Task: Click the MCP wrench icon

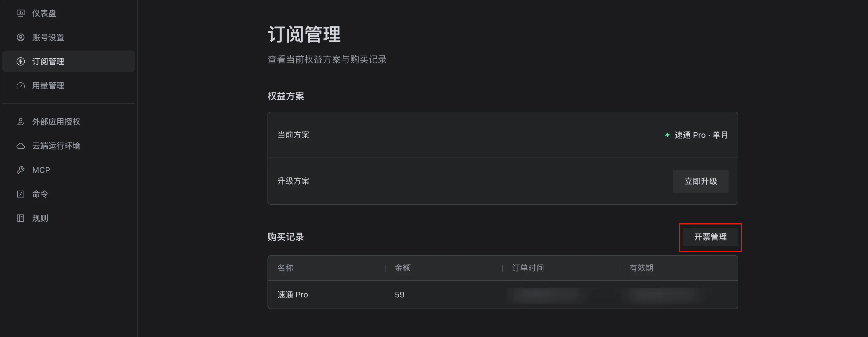Action: point(21,170)
